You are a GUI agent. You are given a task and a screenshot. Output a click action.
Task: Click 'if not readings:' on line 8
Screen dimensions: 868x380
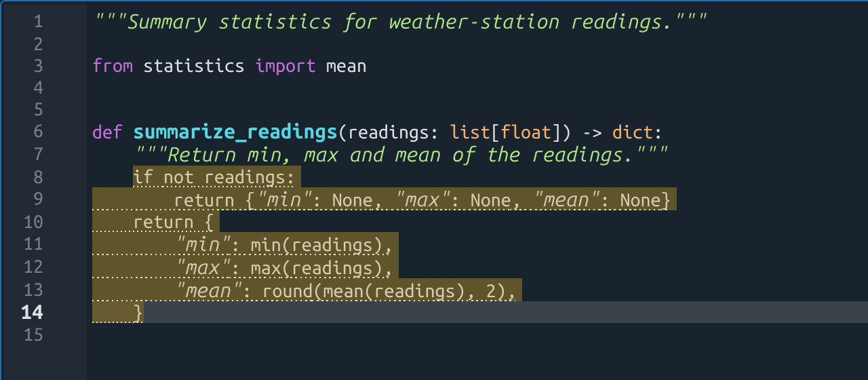click(x=216, y=177)
